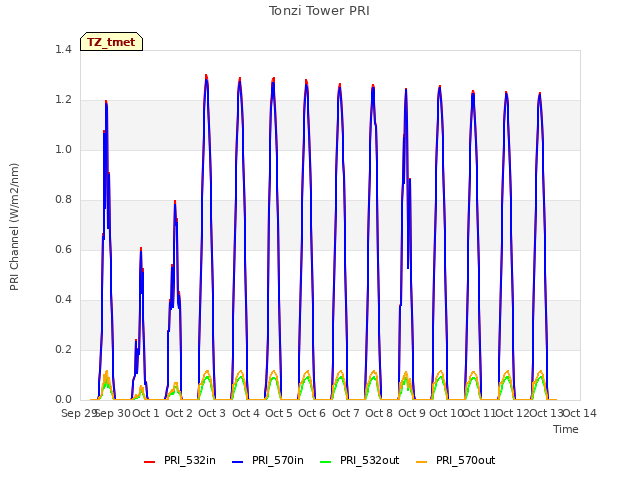Viewport: 640px width, 480px height.
Task: Click the orange PRI_570out legend color marker
Action: tap(422, 462)
